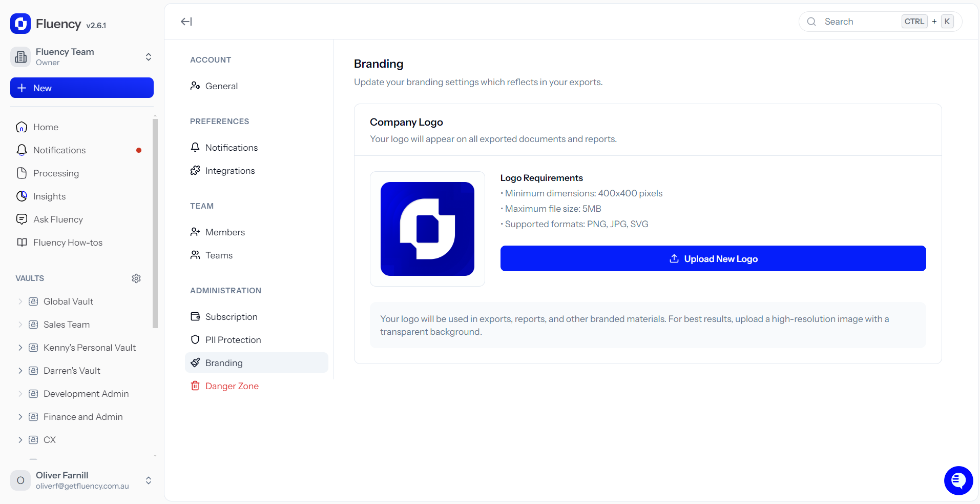980x504 pixels.
Task: Click the Insights pie chart icon
Action: pyautogui.click(x=22, y=196)
